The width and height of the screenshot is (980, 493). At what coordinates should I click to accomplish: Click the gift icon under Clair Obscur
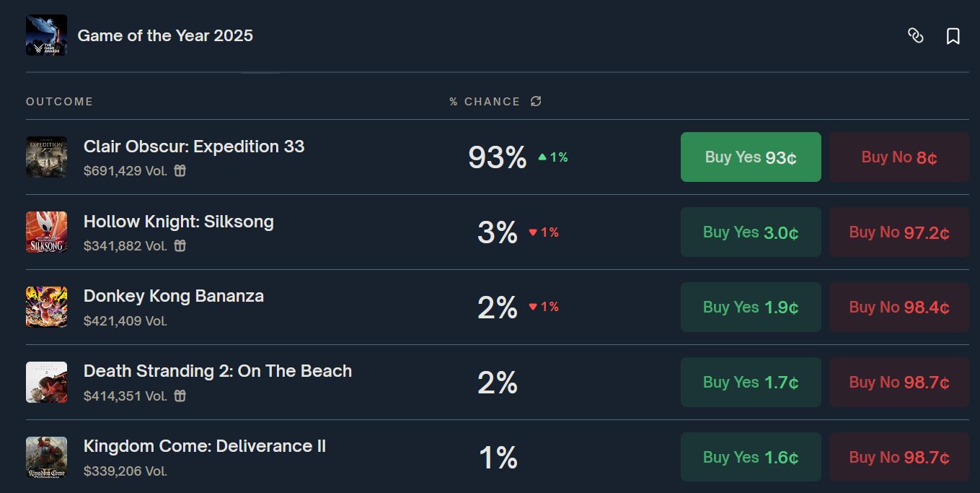click(x=180, y=171)
